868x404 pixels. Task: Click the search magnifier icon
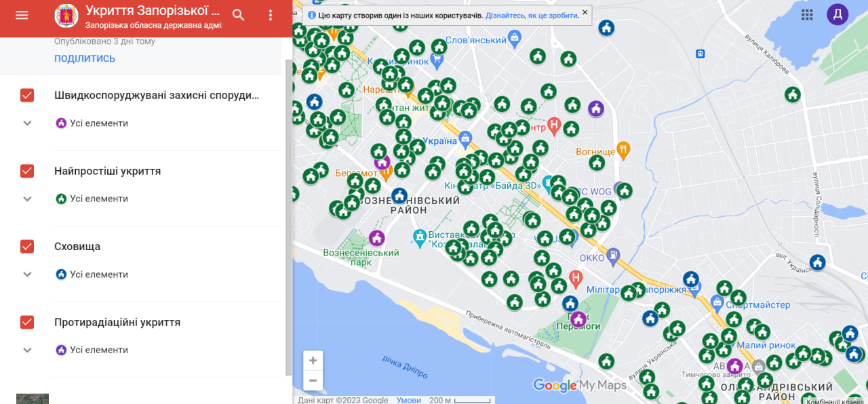tap(238, 15)
